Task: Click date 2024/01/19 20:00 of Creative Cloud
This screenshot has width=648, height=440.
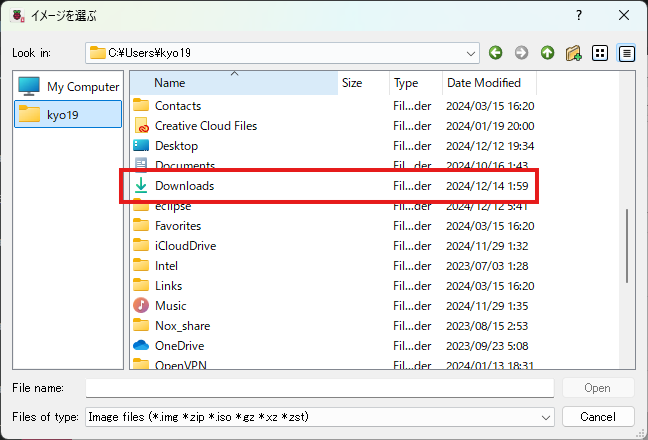Action: tap(490, 126)
